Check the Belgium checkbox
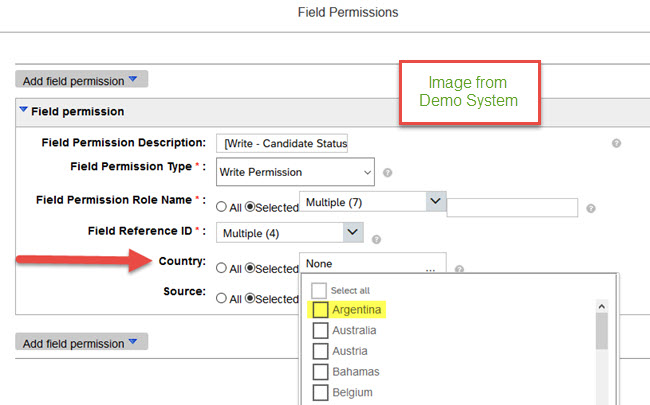This screenshot has width=650, height=405. click(x=320, y=393)
